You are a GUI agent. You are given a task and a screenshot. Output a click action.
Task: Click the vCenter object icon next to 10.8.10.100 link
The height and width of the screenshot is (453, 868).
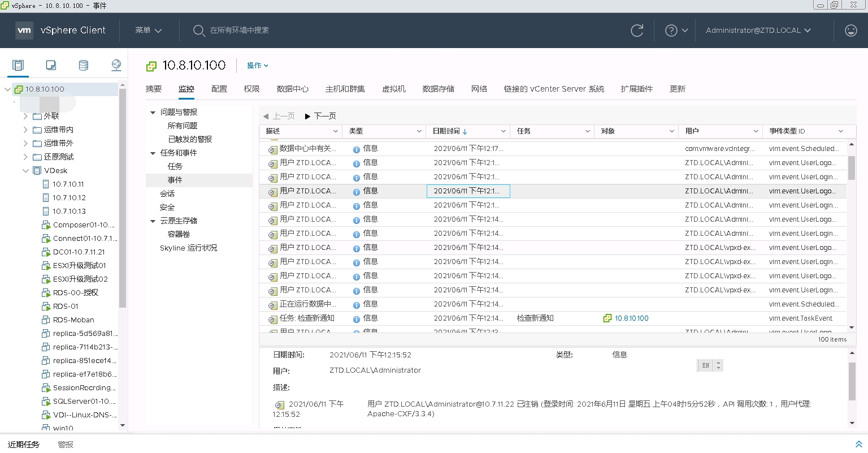click(607, 318)
